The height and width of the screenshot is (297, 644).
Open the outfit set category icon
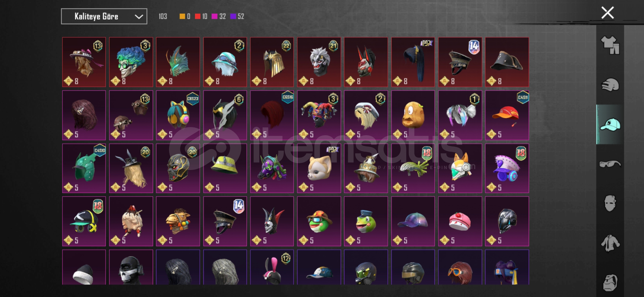[x=610, y=45]
